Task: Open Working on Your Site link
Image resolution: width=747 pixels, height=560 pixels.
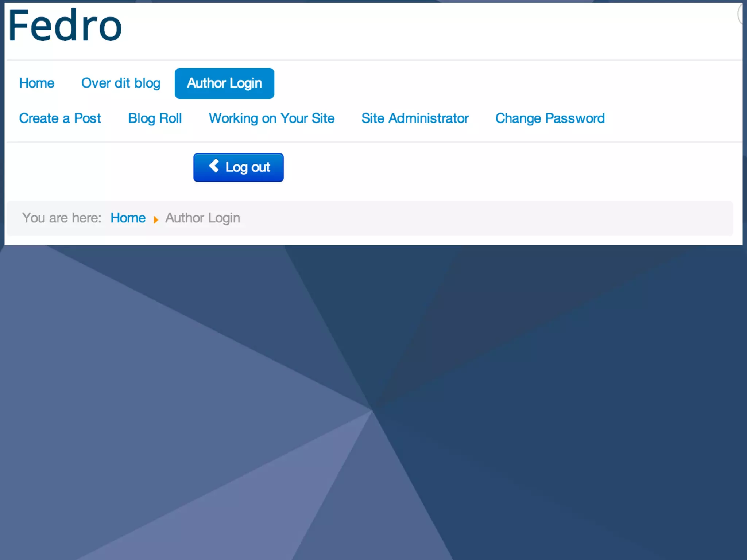Action: 271,118
